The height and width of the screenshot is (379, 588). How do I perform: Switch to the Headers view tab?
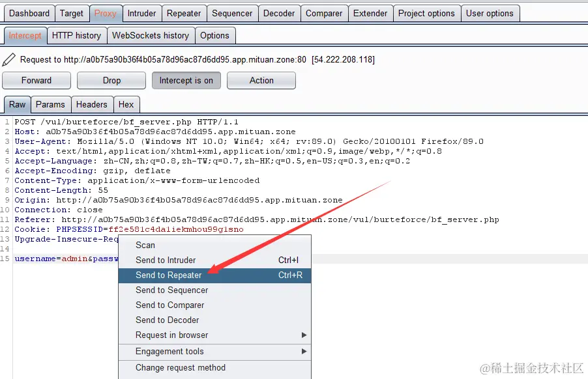[91, 104]
